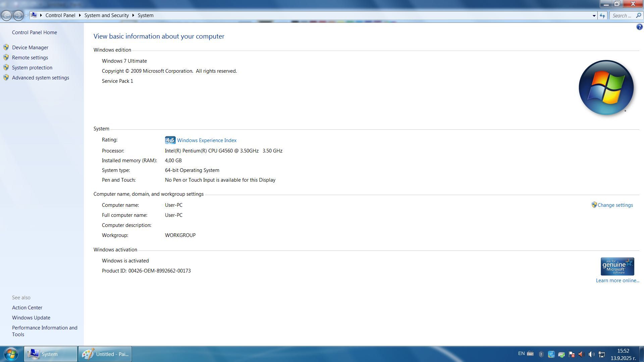Click Change settings for computer name
The width and height of the screenshot is (644, 362).
pyautogui.click(x=615, y=205)
